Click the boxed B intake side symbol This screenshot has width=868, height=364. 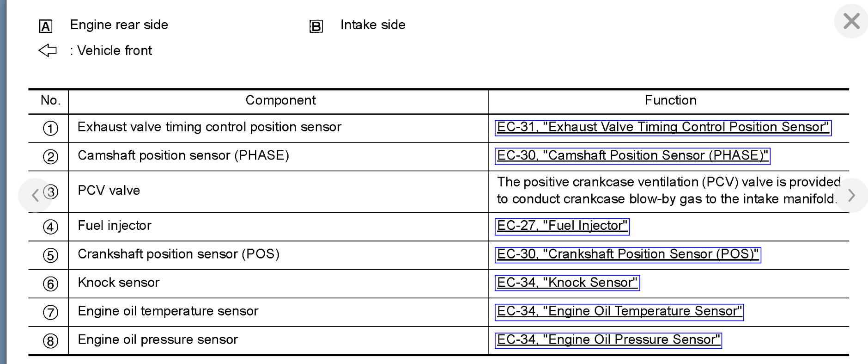pos(316,26)
